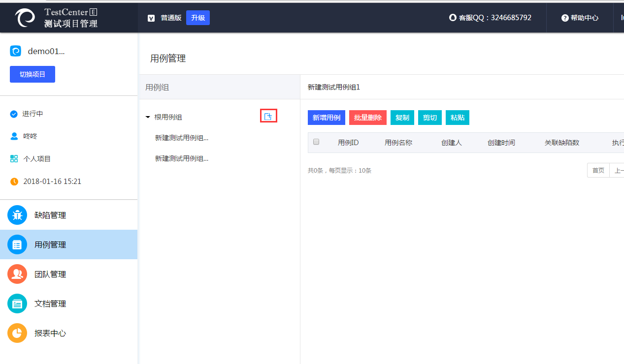Go to 首页 first page
The image size is (624, 364).
tap(598, 171)
